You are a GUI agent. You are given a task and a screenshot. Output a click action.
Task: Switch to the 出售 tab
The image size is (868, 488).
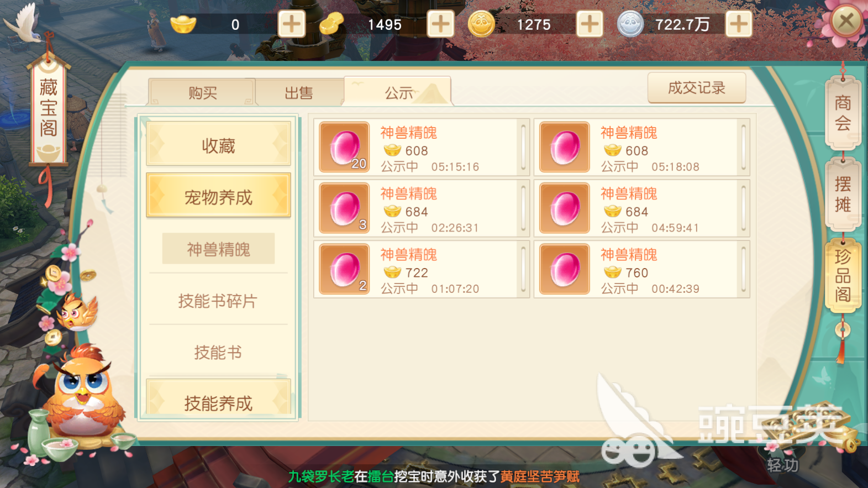pos(299,92)
